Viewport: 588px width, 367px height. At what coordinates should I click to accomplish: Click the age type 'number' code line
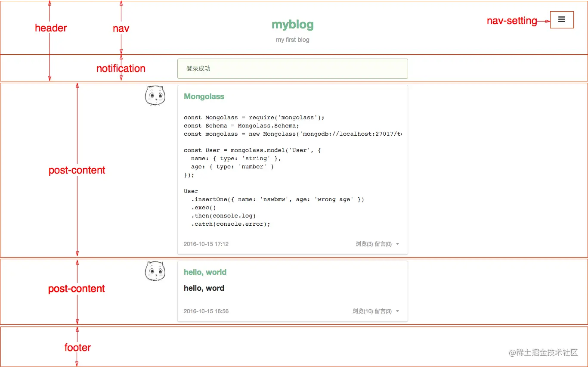point(232,167)
